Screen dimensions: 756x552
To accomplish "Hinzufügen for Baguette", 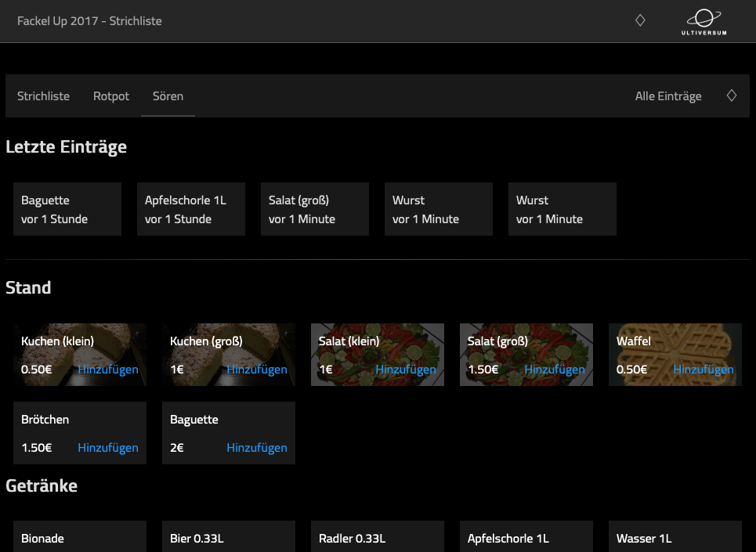I will click(x=256, y=447).
